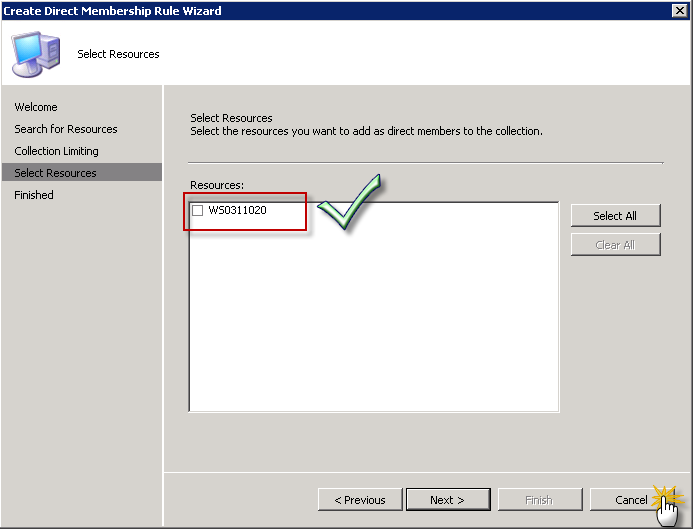Click the Create Direct Membership Rule Wizard title bar
The height and width of the screenshot is (529, 693).
(x=300, y=10)
